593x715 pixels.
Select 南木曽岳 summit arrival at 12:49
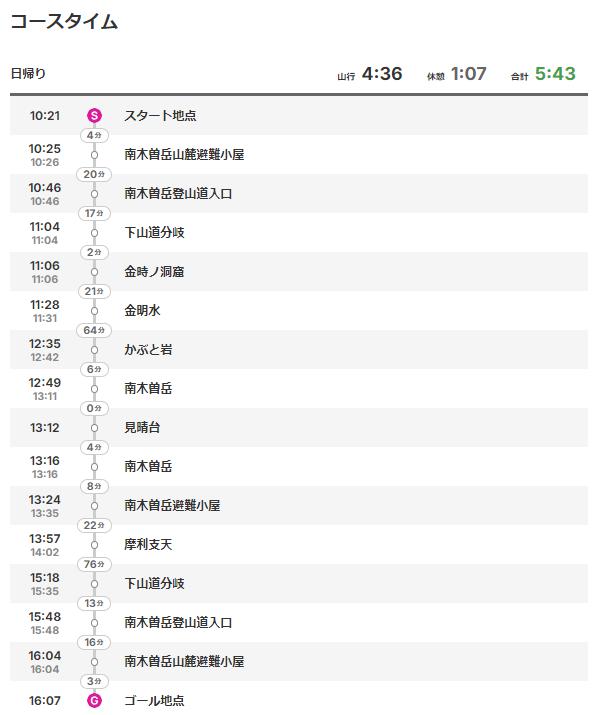click(x=148, y=389)
